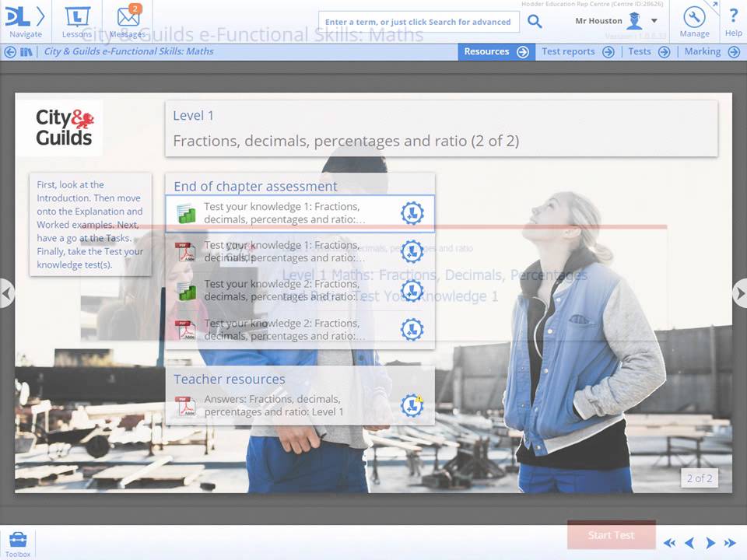Screen dimensions: 747x560
Task: Switch to the Marking tab
Action: (712, 51)
